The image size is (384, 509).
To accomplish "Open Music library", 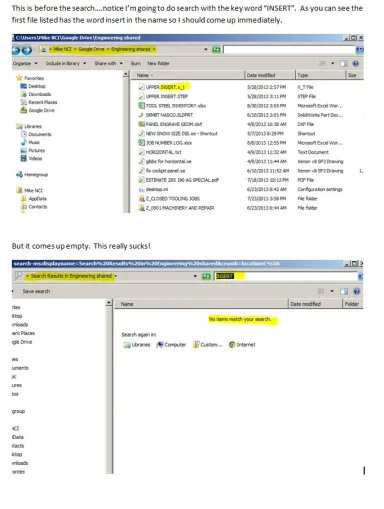I will pos(30,142).
